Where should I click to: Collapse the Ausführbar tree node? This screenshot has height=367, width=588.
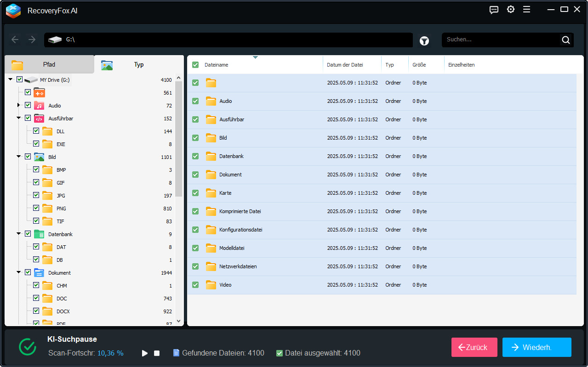point(19,118)
